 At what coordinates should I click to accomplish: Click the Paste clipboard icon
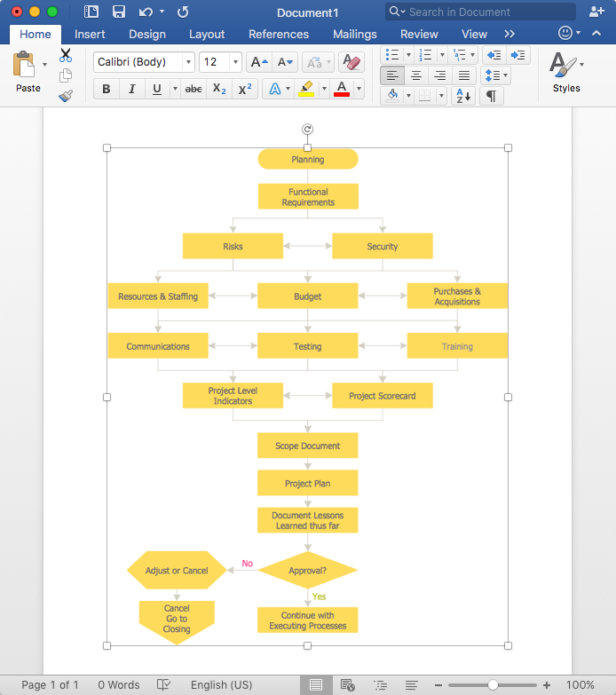(x=24, y=65)
